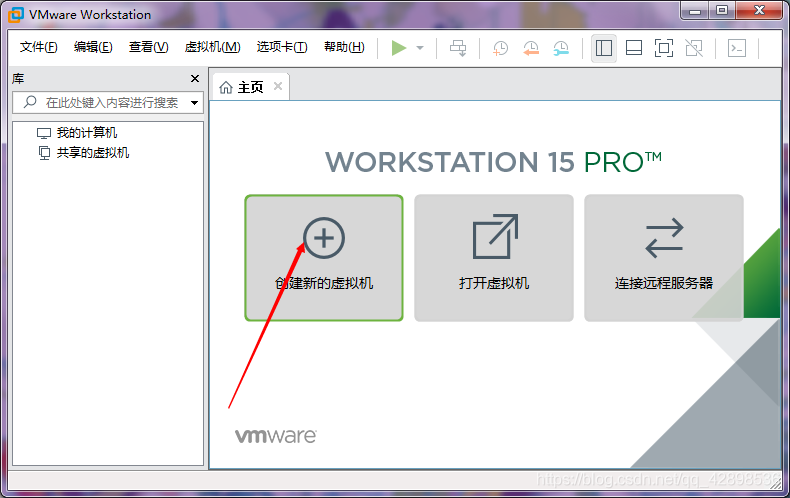Image resolution: width=790 pixels, height=498 pixels.
Task: Expand the library search dropdown arrow
Action: [x=194, y=103]
